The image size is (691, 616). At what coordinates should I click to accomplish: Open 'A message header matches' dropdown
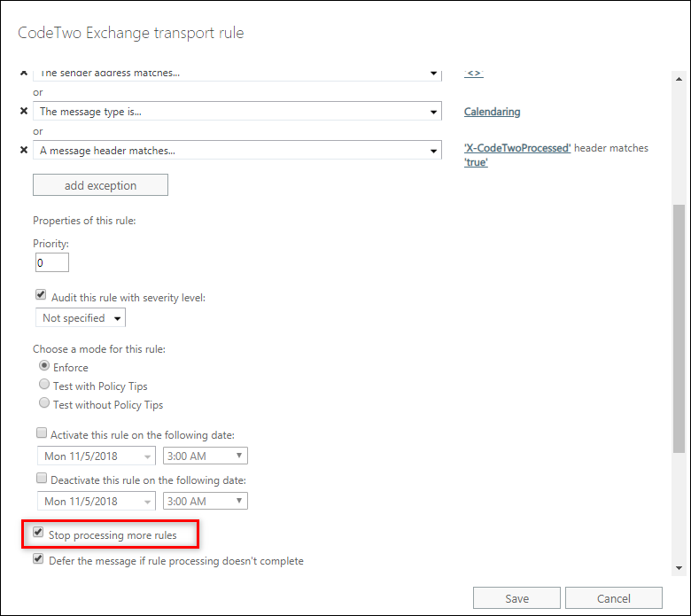coord(237,150)
